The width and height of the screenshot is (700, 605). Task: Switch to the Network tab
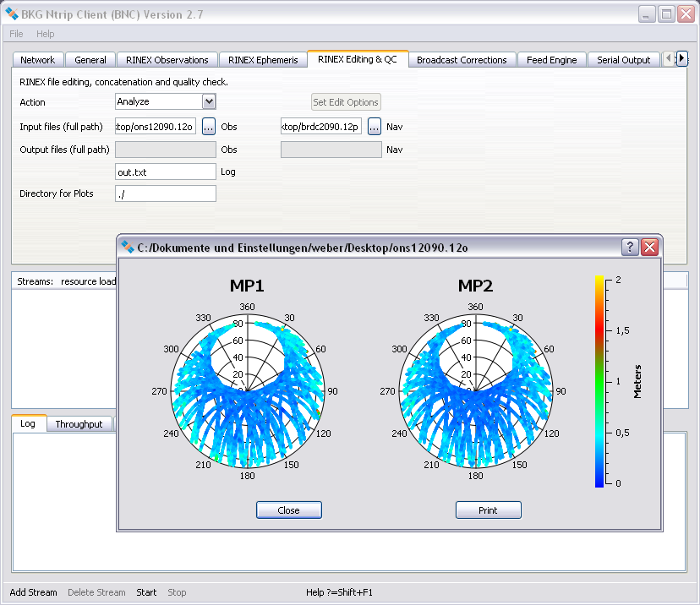coord(37,60)
